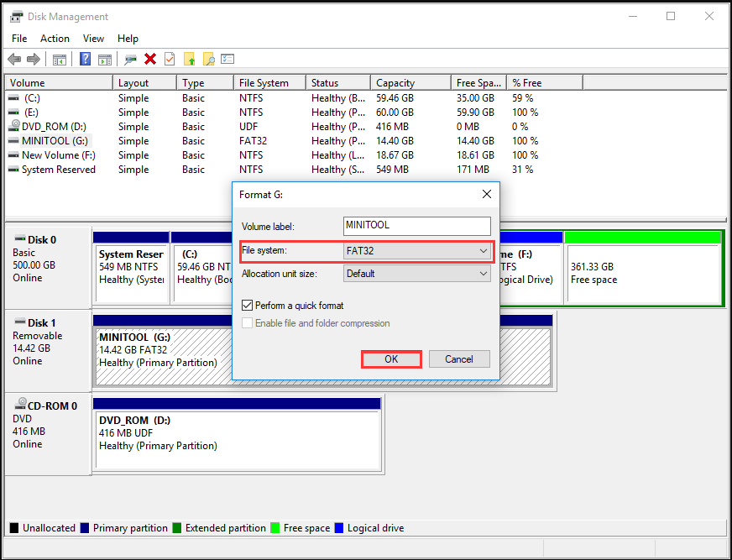This screenshot has height=560, width=732.
Task: Open the View menu
Action: (x=93, y=39)
